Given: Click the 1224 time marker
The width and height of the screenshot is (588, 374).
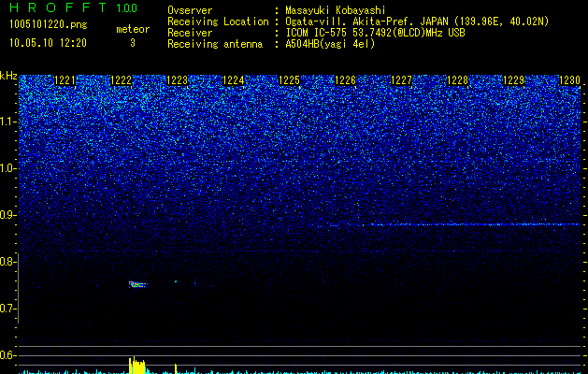Looking at the screenshot, I should coord(234,80).
